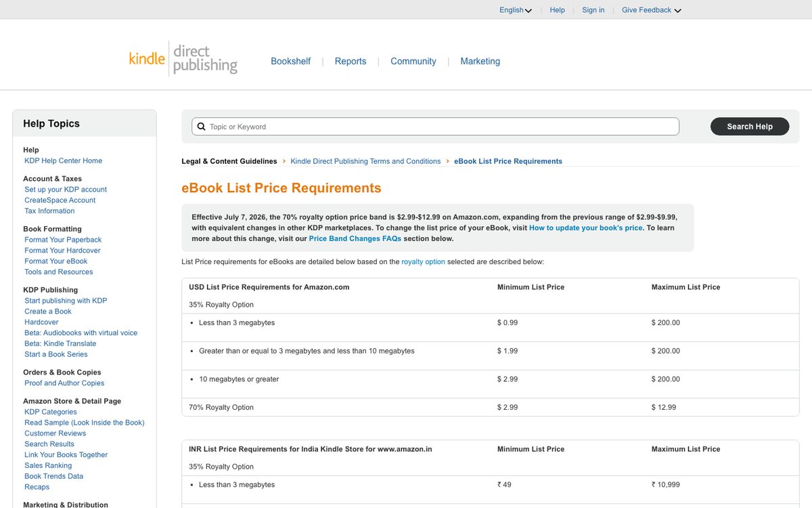Viewport: 812px width, 508px height.
Task: Click the Search Help button
Action: click(750, 127)
